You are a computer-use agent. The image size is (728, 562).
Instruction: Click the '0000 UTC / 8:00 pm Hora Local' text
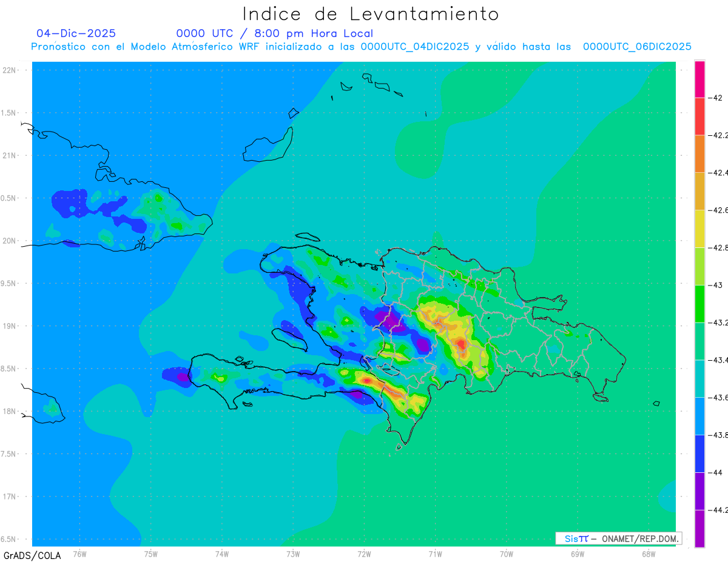point(275,33)
